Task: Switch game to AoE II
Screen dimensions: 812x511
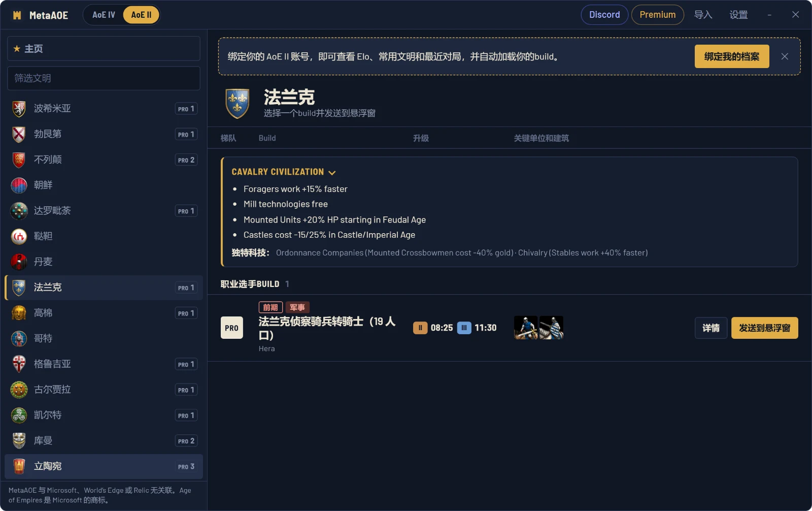Action: coord(141,15)
